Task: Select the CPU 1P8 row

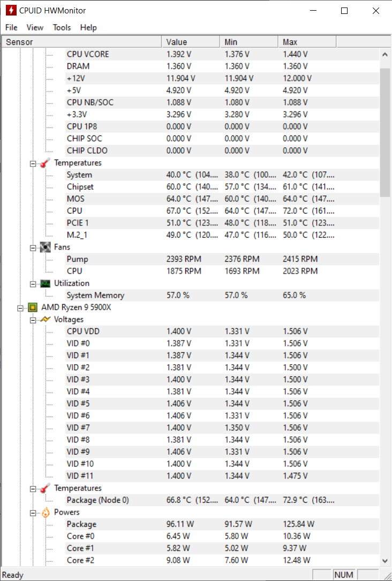Action: coord(222,126)
